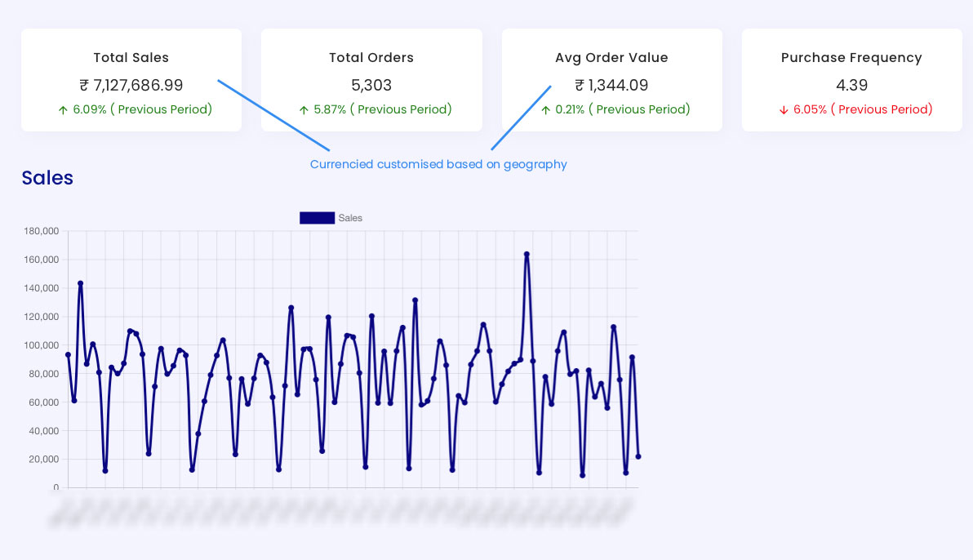Click the green up arrow under Total Sales

point(63,110)
